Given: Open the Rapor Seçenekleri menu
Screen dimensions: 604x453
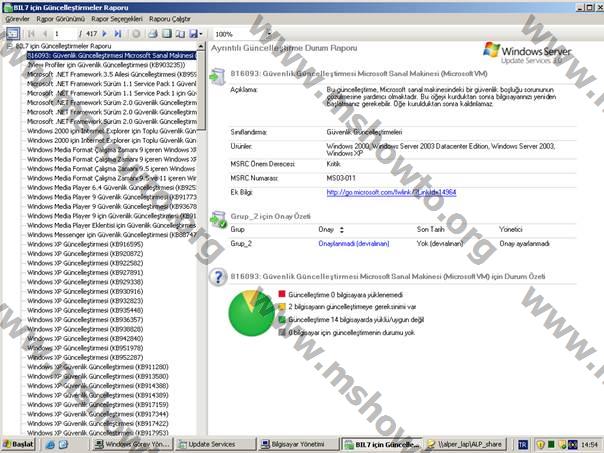Looking at the screenshot, I should (117, 19).
